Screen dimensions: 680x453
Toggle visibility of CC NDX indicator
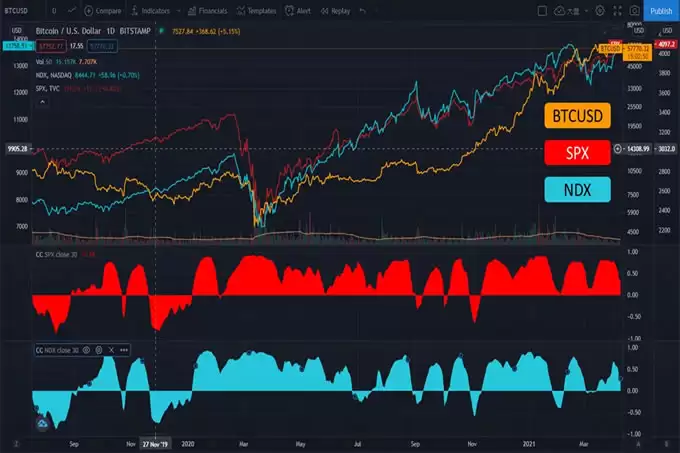click(87, 351)
